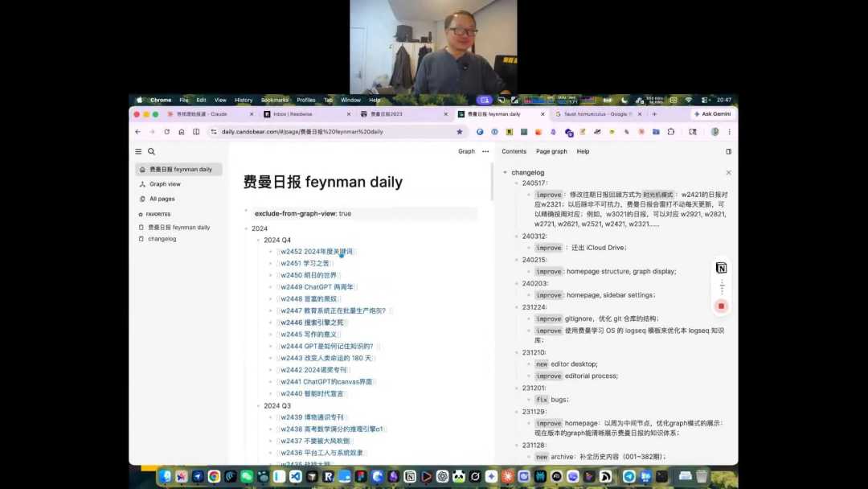Click the Chrome home button
The width and height of the screenshot is (868, 489).
(182, 132)
